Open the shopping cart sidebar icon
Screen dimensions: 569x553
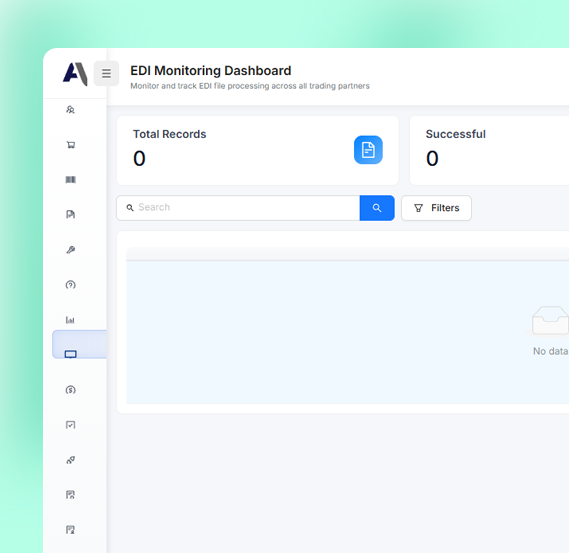click(x=70, y=145)
